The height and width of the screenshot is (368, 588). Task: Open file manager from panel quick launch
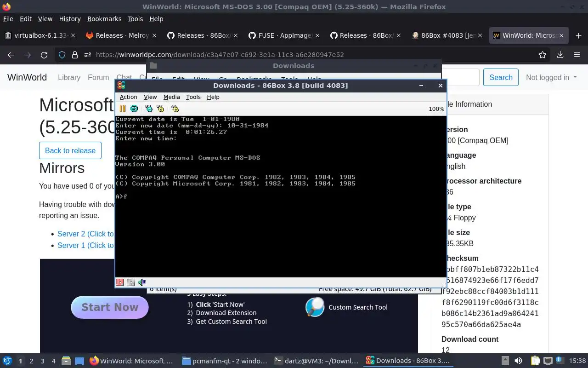click(x=66, y=361)
